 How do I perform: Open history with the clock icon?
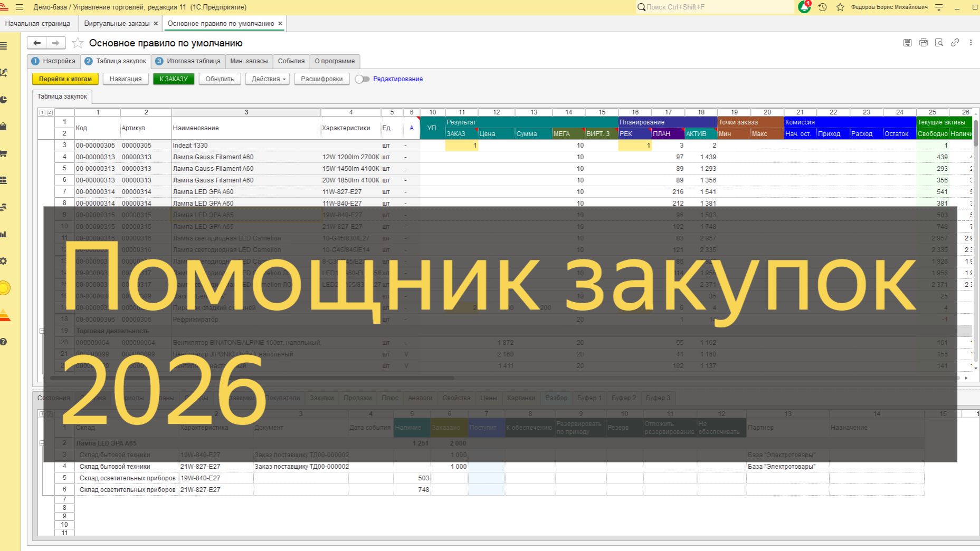(822, 7)
